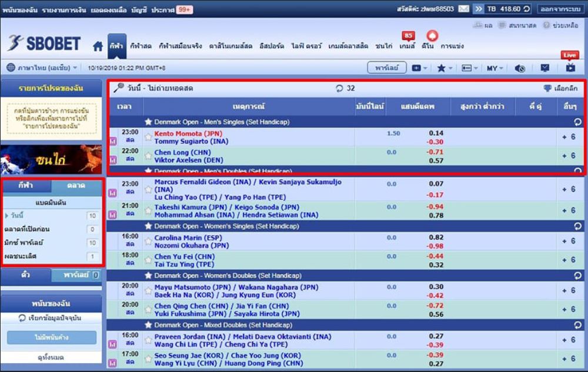Toggle star on Men's Singles league header
588x372 pixels.
149,122
